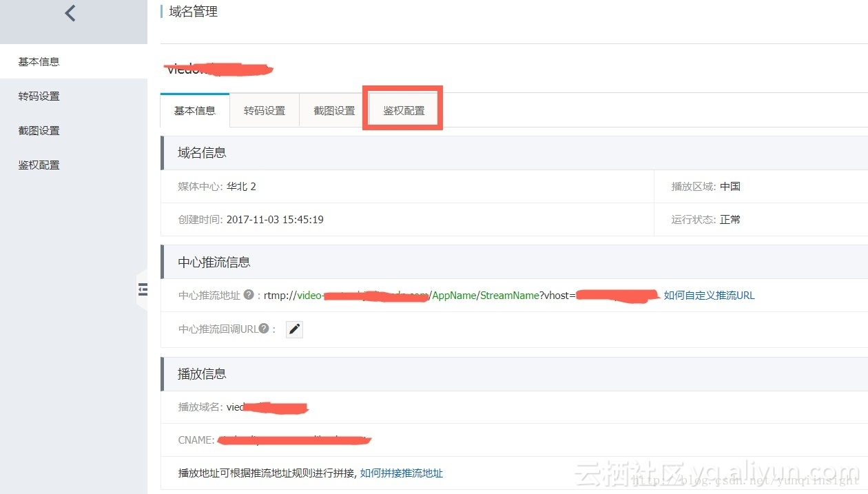The image size is (868, 494).
Task: Select the 基本信息 tab
Action: (194, 109)
